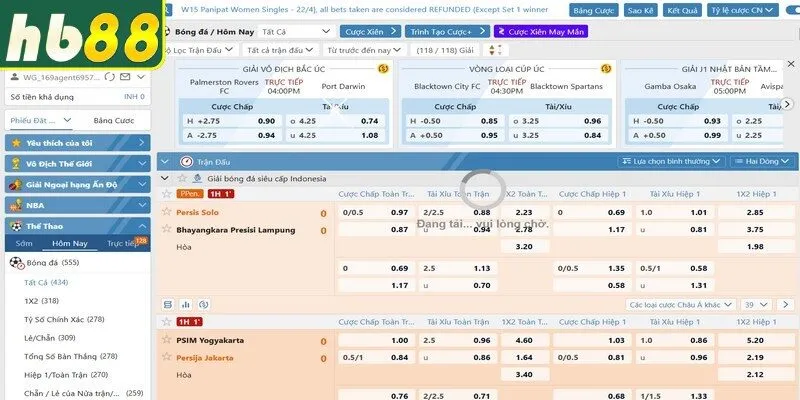The image size is (800, 400).
Task: Open the Bảng Cược sidebar tab
Action: click(114, 120)
